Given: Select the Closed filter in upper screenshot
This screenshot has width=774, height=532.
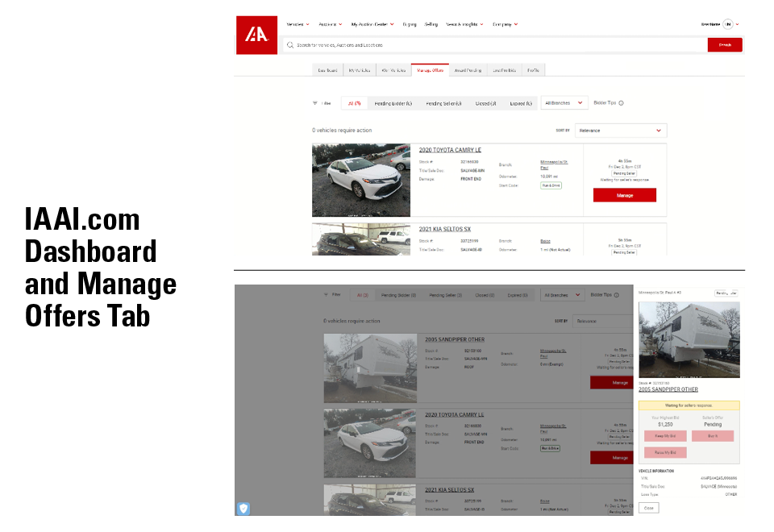Looking at the screenshot, I should 485,103.
